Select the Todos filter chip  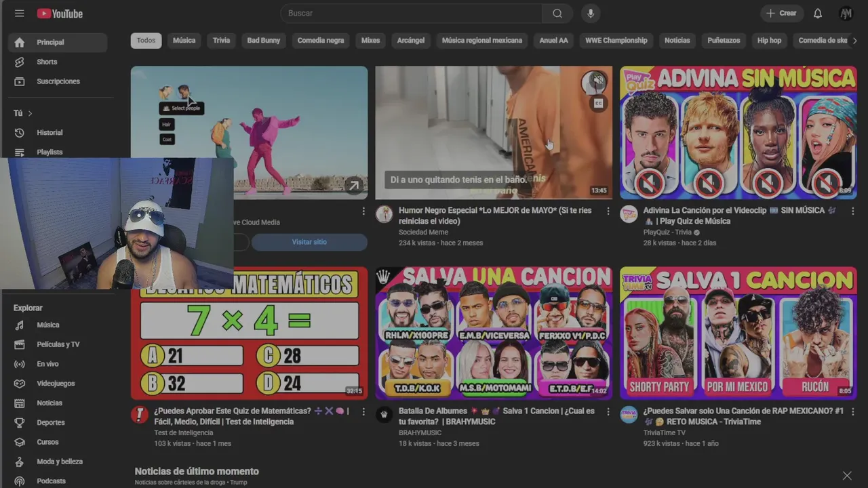[146, 41]
